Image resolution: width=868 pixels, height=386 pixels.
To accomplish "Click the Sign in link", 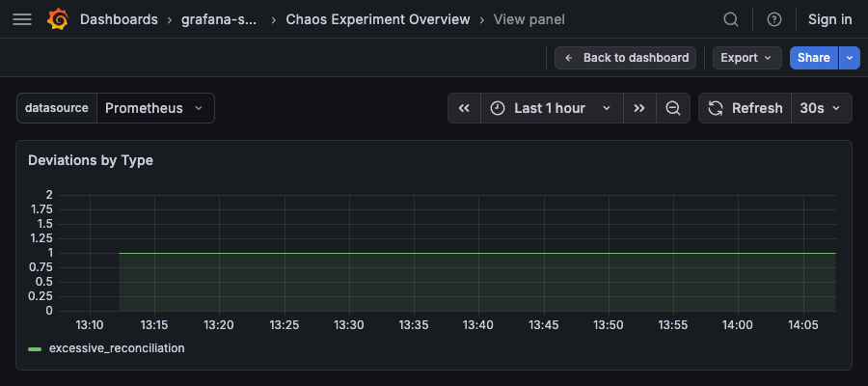I will (829, 19).
